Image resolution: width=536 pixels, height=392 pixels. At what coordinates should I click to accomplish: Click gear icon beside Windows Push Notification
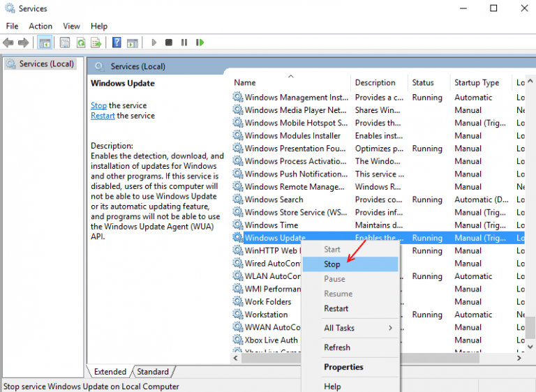coord(238,174)
